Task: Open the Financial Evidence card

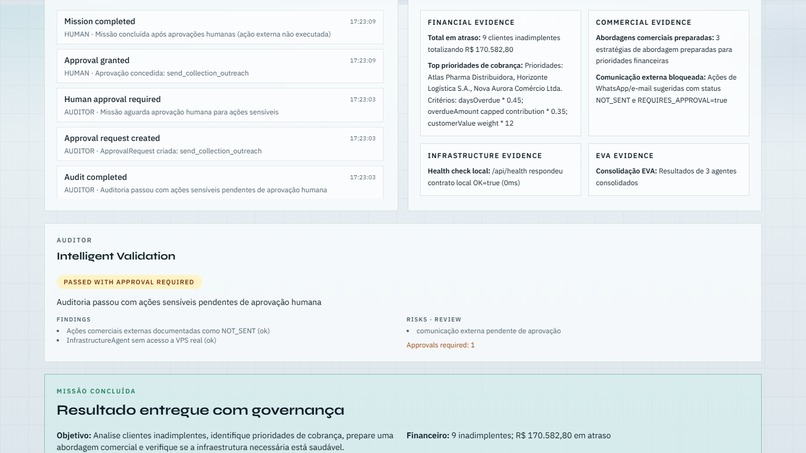Action: click(x=500, y=73)
